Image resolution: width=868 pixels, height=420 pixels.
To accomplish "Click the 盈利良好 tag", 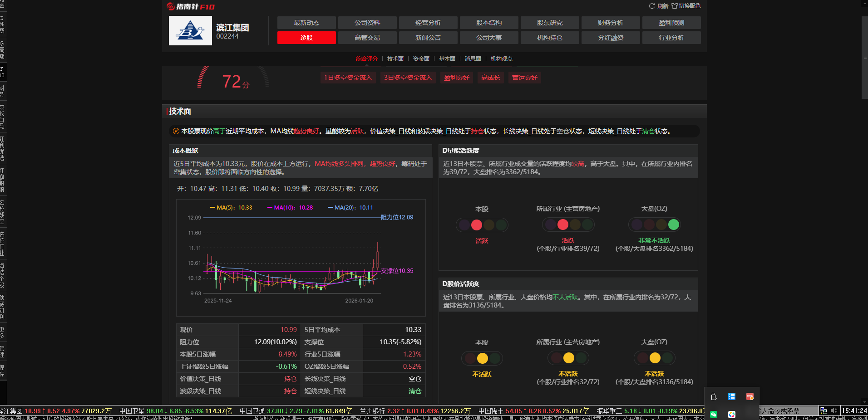I will tap(457, 78).
